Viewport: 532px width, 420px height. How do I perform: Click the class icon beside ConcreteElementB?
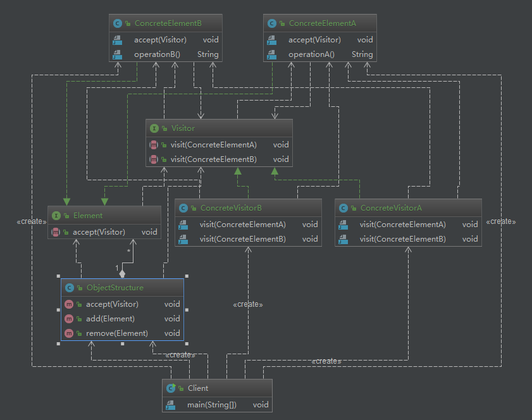(118, 23)
